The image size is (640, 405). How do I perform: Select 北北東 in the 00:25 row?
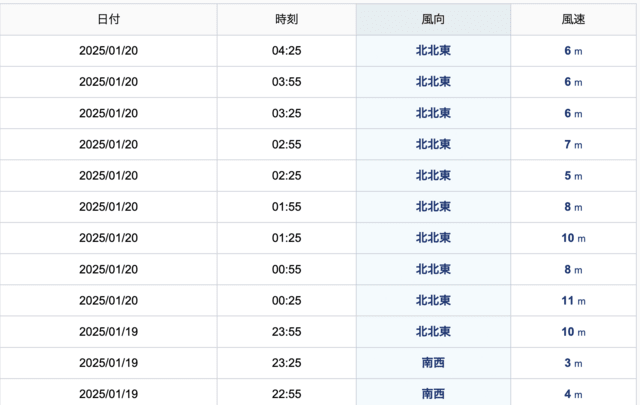(433, 300)
